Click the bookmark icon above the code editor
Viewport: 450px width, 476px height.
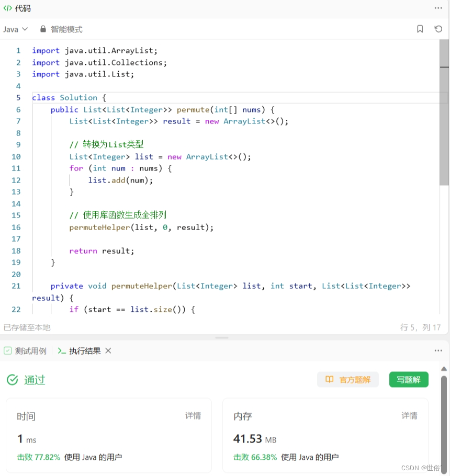(420, 29)
